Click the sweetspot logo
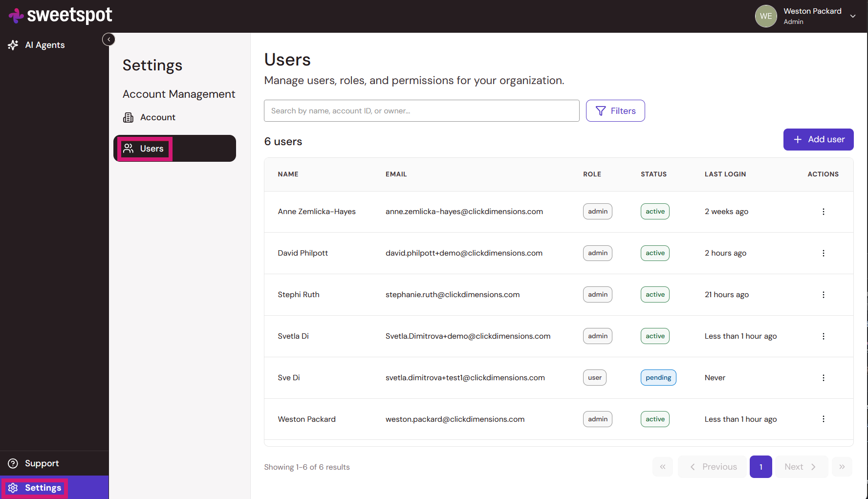This screenshot has width=868, height=499. pos(60,16)
